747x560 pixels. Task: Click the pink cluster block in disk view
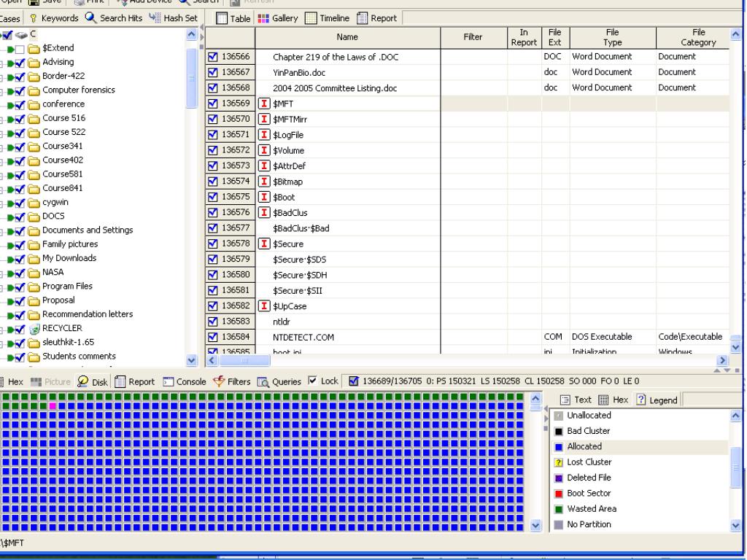click(x=53, y=405)
